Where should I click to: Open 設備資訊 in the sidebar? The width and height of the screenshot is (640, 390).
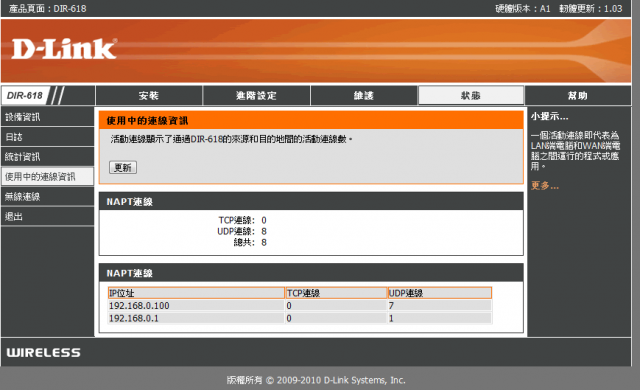(x=47, y=117)
